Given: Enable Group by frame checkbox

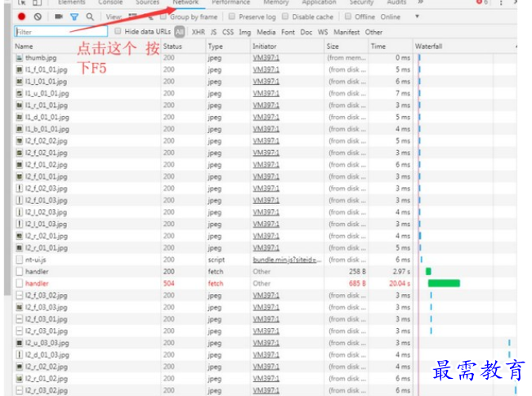Looking at the screenshot, I should [163, 16].
